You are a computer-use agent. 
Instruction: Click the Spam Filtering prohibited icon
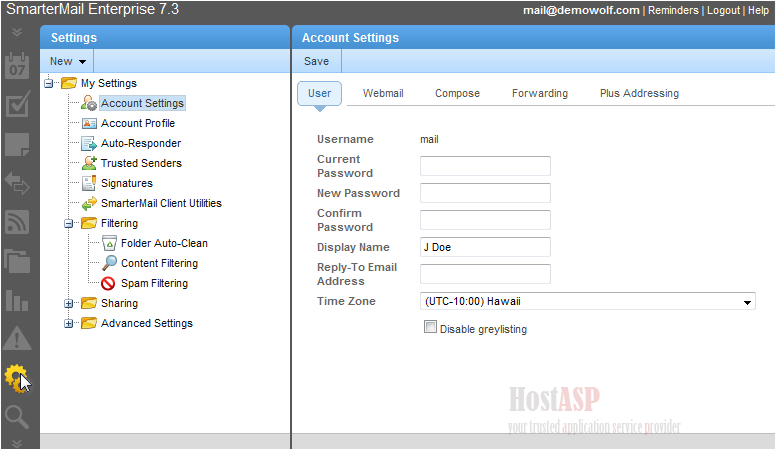pyautogui.click(x=108, y=283)
